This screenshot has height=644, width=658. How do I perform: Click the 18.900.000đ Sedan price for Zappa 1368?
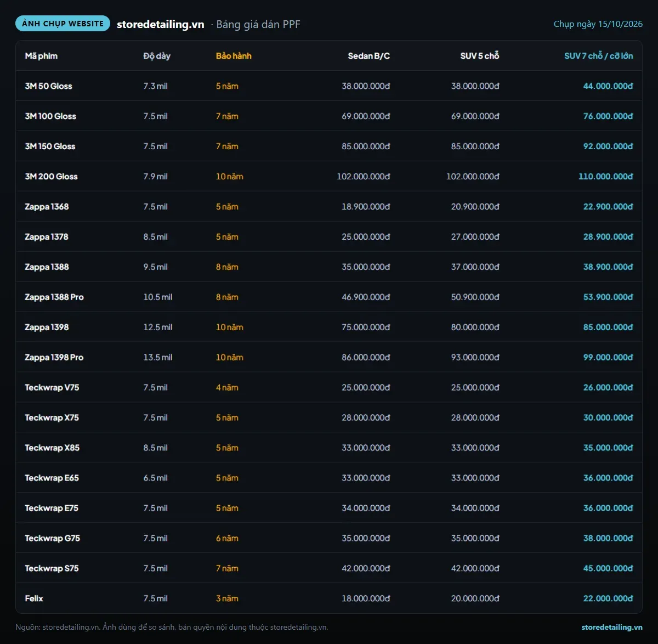tap(366, 207)
